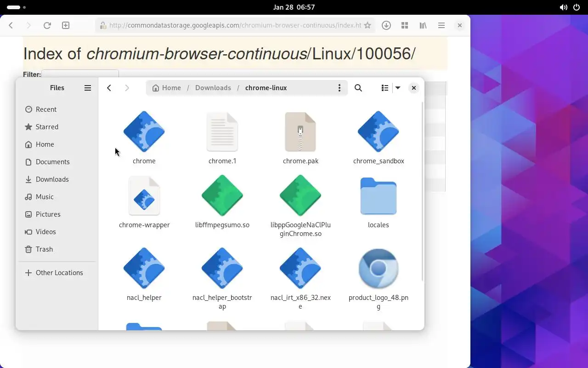The width and height of the screenshot is (588, 368).
Task: Click the browser URL address bar
Action: click(235, 25)
